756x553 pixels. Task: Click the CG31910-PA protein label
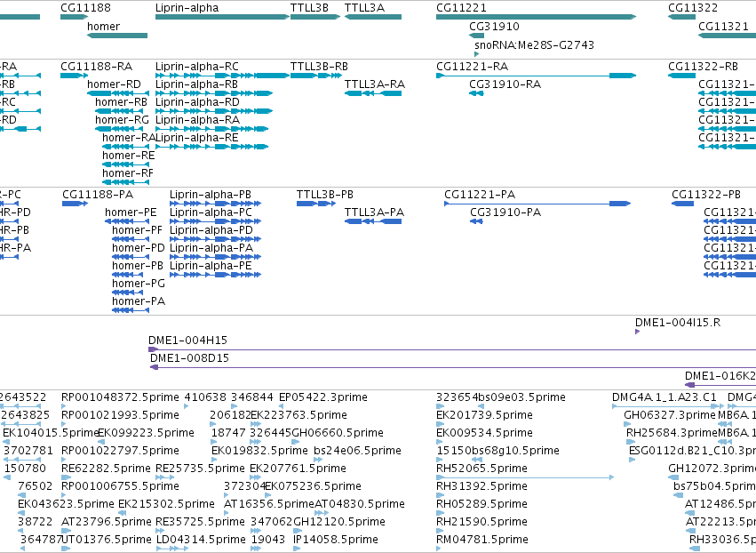505,212
